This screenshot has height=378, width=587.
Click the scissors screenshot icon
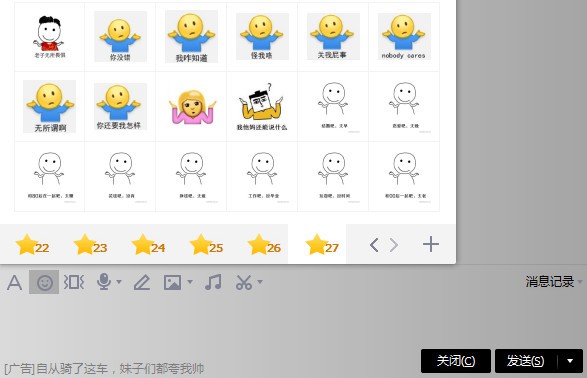click(244, 282)
